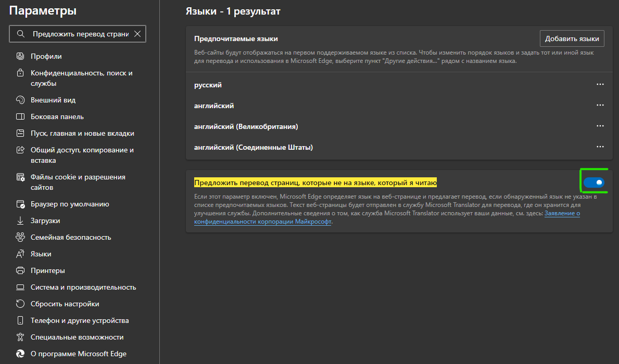Open more actions for русский language
The width and height of the screenshot is (619, 364).
coord(600,85)
